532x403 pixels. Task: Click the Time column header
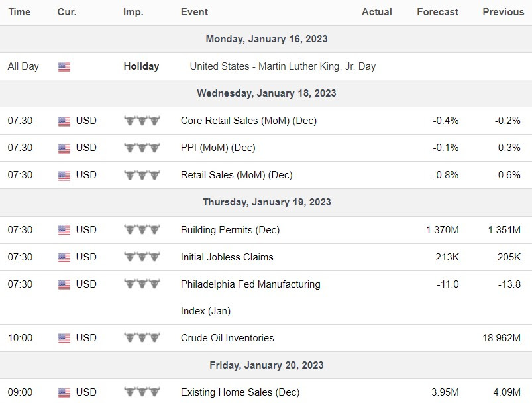click(x=19, y=12)
